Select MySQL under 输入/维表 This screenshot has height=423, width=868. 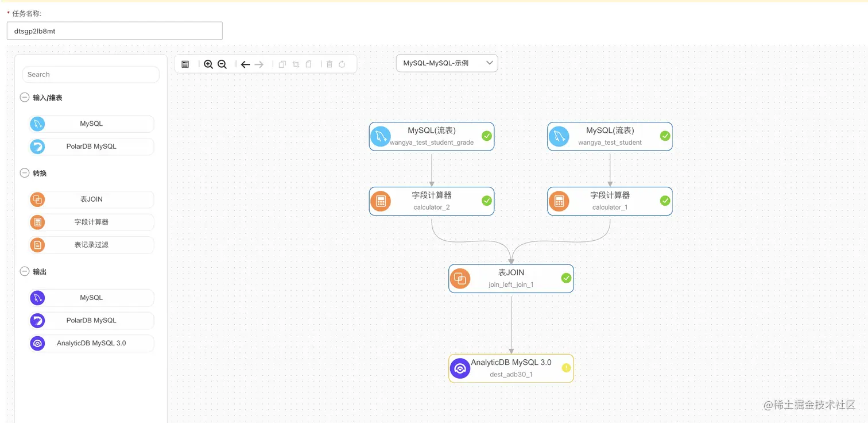click(91, 124)
